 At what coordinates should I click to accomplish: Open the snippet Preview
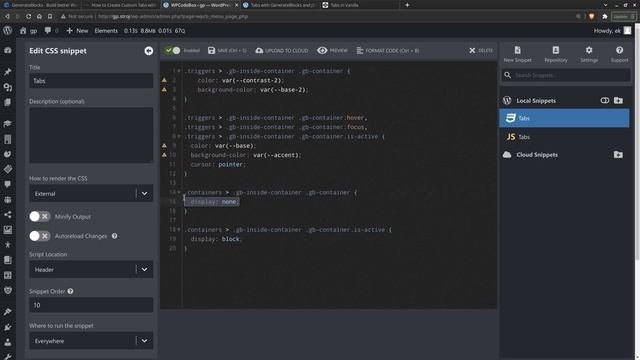(x=332, y=50)
